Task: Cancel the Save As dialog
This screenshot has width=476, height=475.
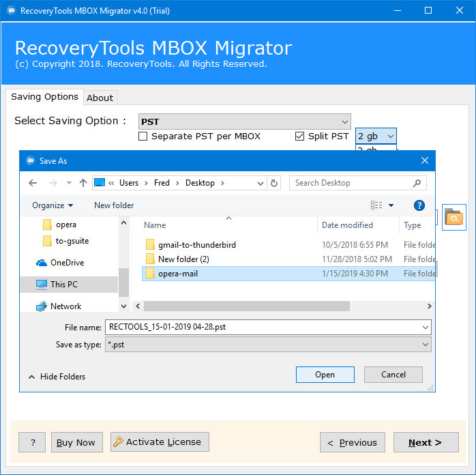Action: pos(393,375)
